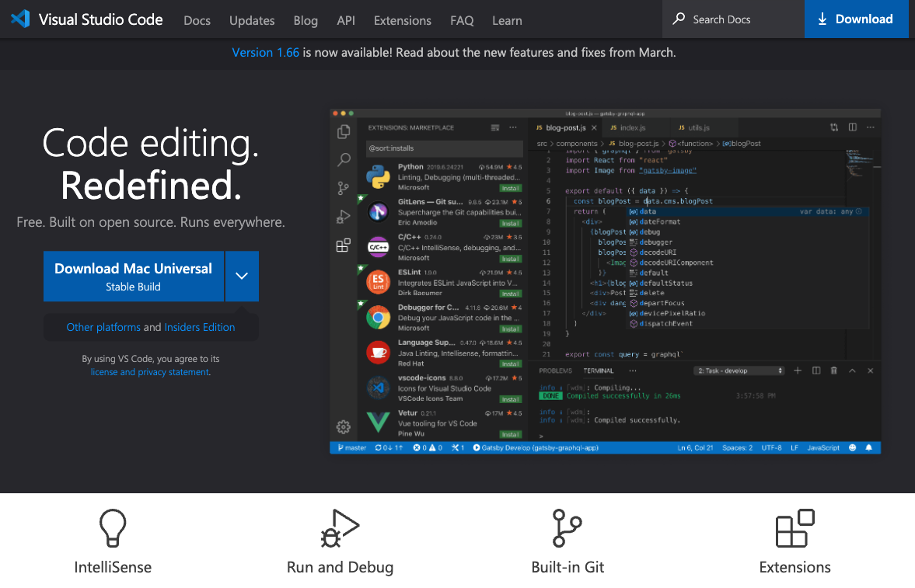
Task: Open the Download Mac Universal dropdown arrow
Action: pos(242,276)
